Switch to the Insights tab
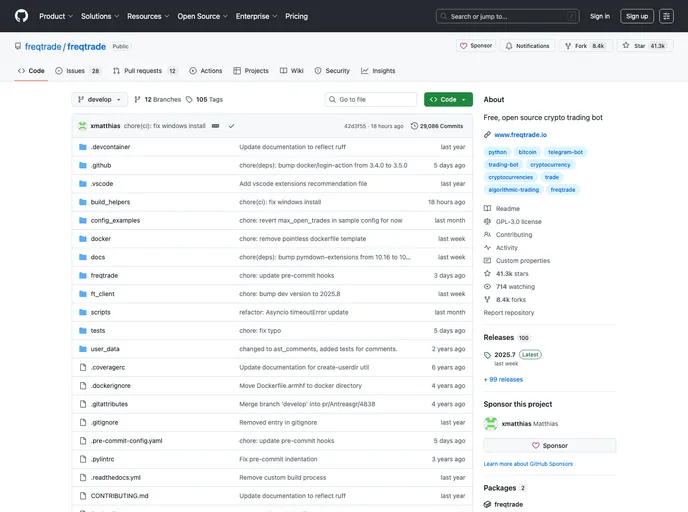 [x=378, y=71]
